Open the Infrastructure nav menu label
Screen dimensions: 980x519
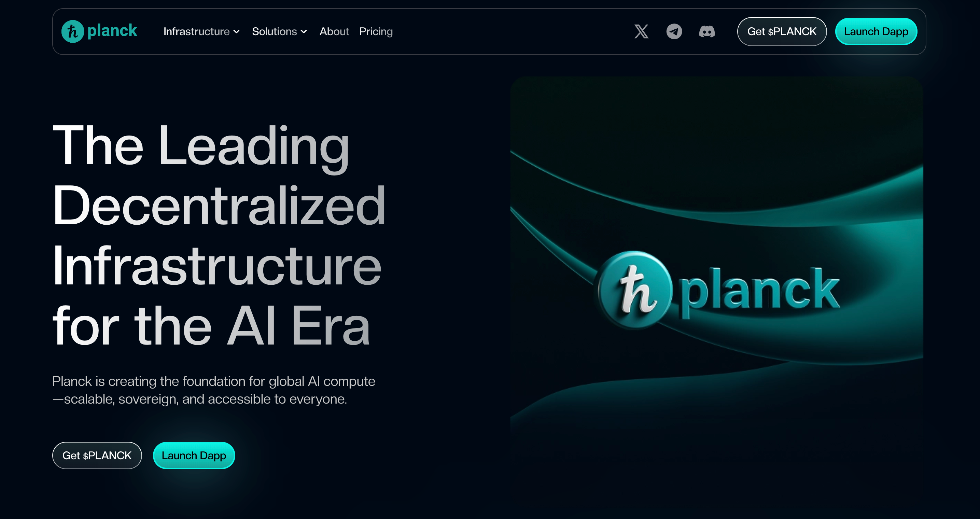(x=196, y=31)
